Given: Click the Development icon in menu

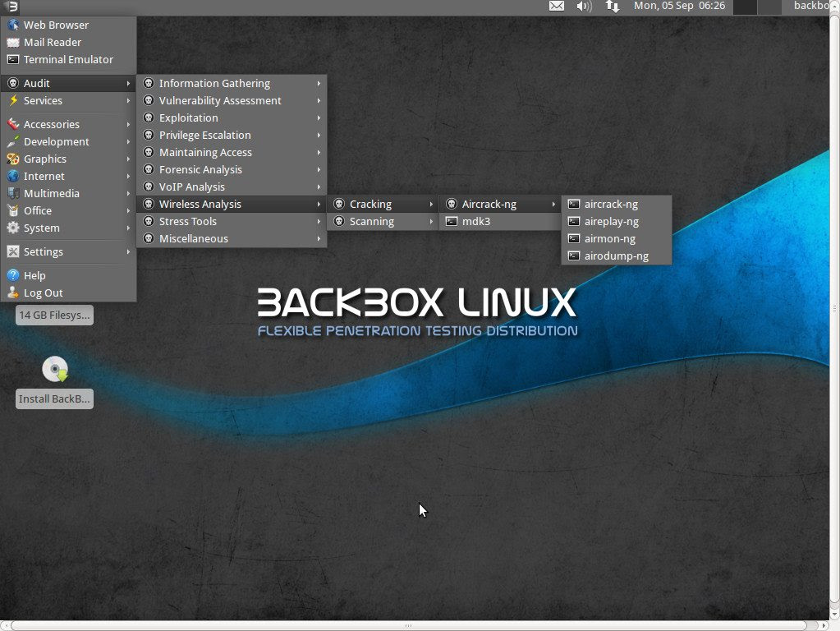Looking at the screenshot, I should tap(13, 141).
